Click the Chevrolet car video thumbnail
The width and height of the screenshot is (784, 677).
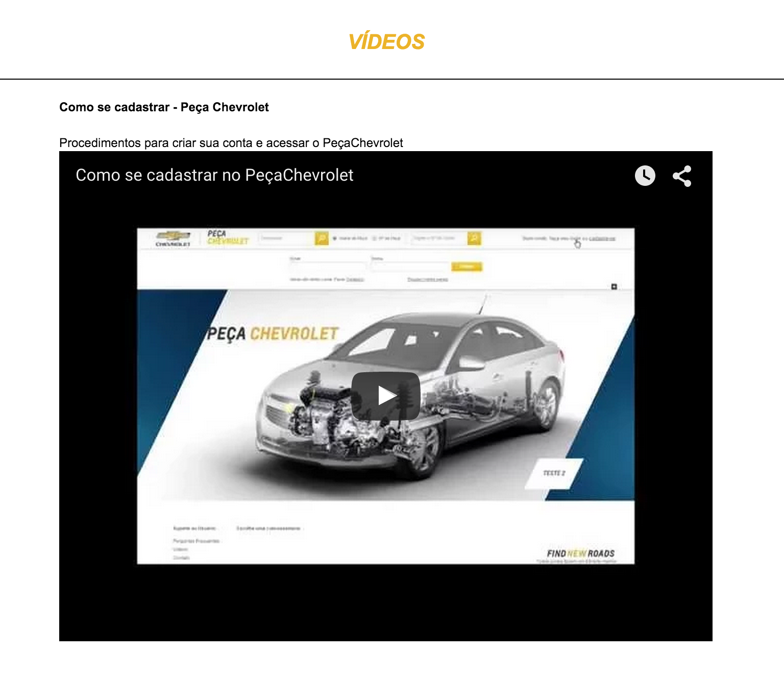click(386, 396)
